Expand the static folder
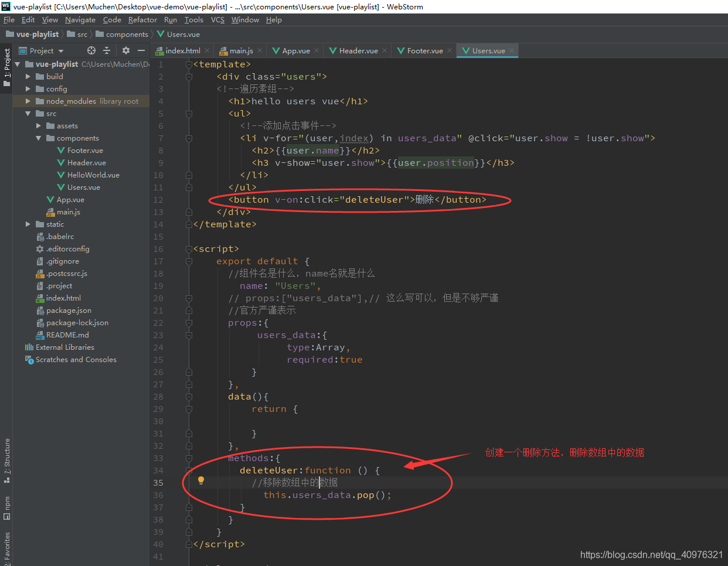This screenshot has height=566, width=728. click(28, 224)
